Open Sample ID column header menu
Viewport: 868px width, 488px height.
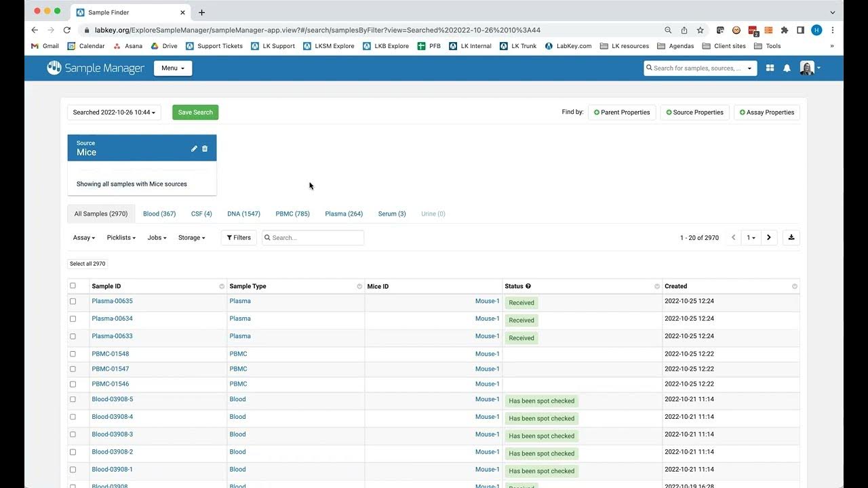point(222,287)
